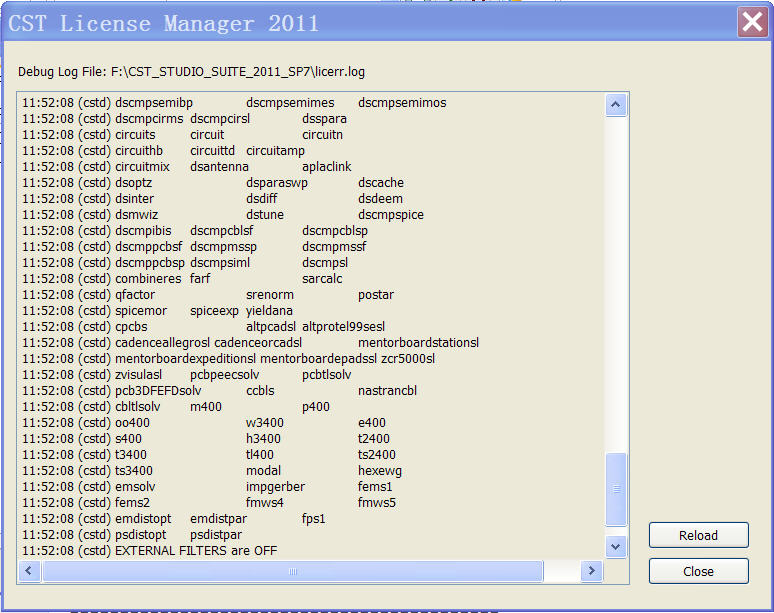The image size is (774, 613).
Task: Click log entry 'dsparaswp'
Action: [x=277, y=183]
